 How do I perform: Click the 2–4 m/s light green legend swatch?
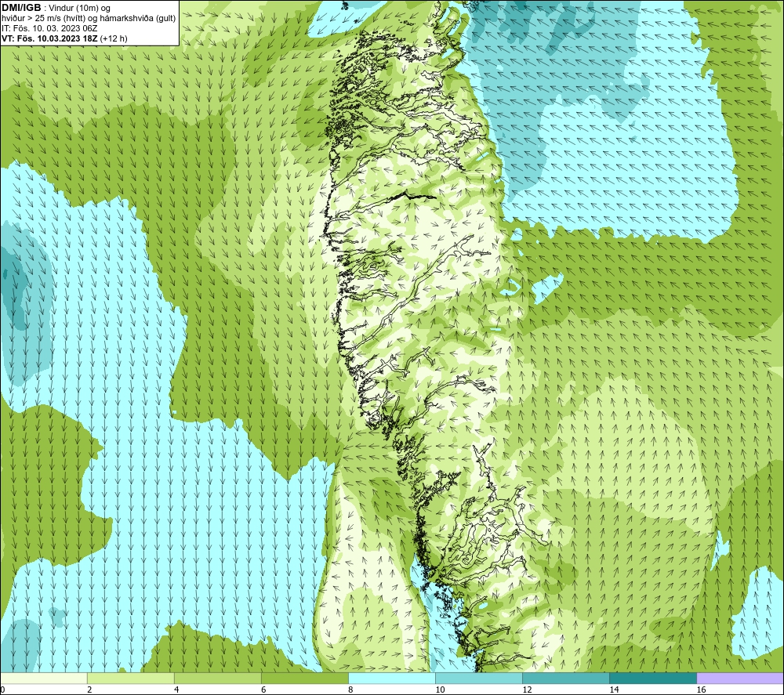(x=130, y=679)
